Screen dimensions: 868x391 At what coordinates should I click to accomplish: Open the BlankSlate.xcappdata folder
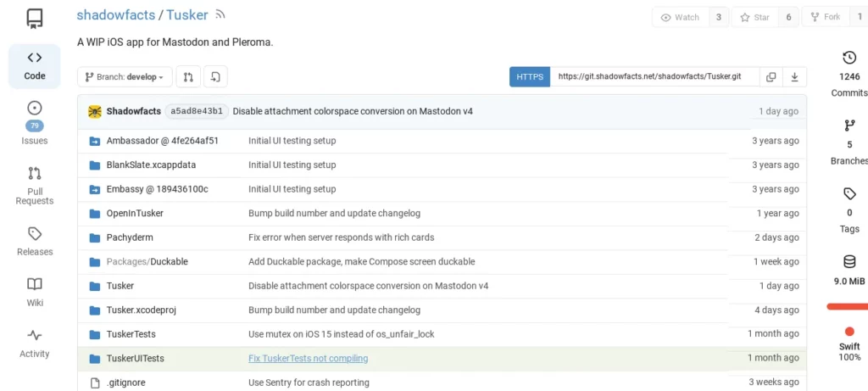click(151, 165)
